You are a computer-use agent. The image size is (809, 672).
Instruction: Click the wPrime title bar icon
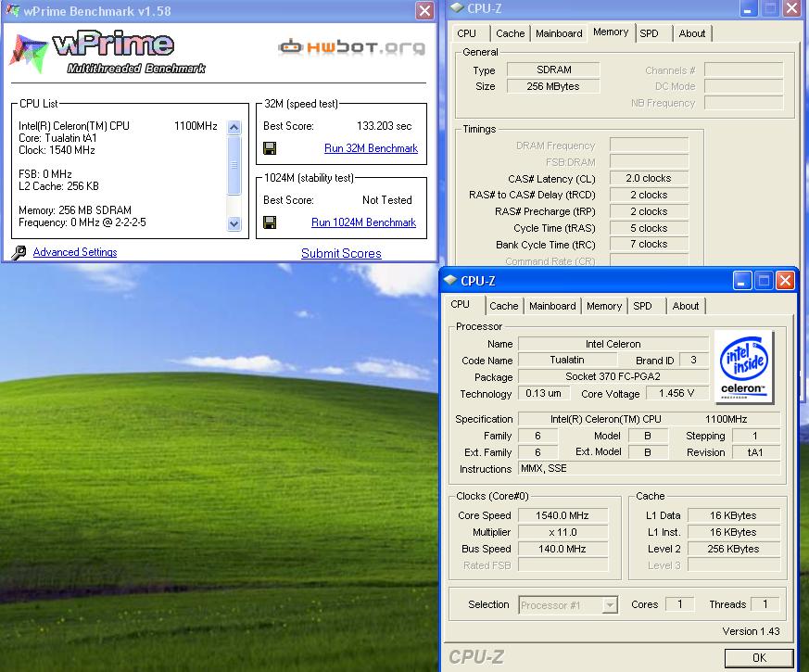12,10
